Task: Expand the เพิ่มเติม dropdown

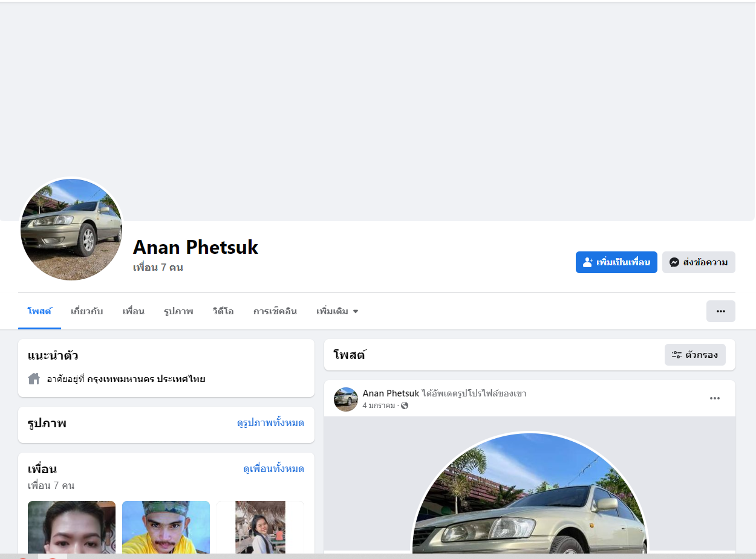Action: [337, 311]
